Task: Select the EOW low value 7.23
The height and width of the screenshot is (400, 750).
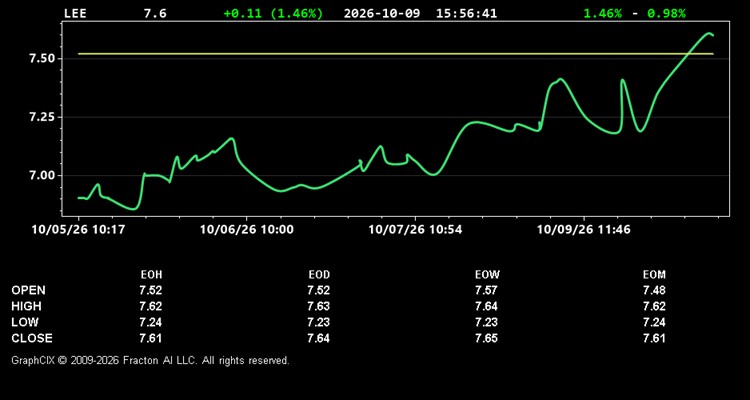Action: (487, 322)
